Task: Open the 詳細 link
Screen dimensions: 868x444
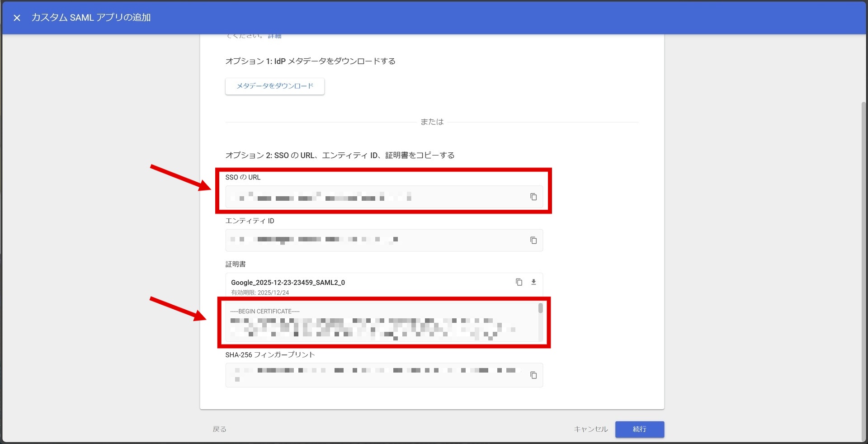Action: coord(274,36)
